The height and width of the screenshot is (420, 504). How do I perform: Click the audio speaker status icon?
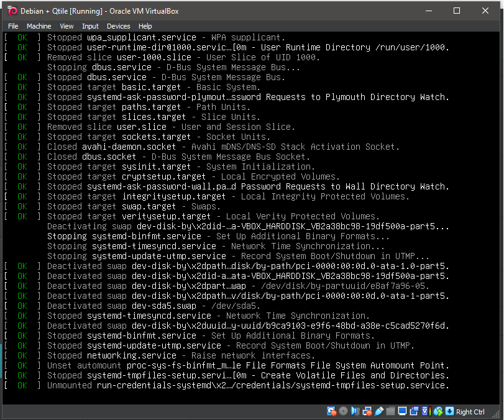pos(354,411)
